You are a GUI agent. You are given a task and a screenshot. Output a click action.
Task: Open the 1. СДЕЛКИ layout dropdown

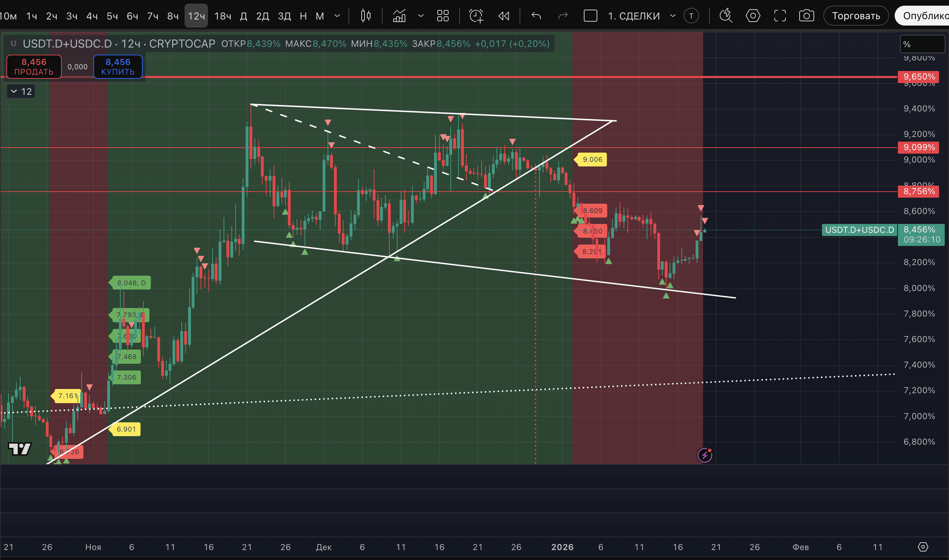coord(673,16)
